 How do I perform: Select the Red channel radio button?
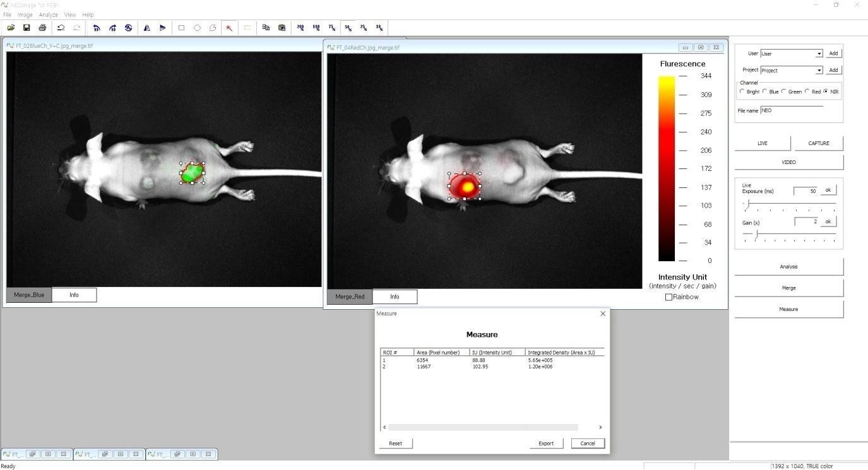pos(807,91)
